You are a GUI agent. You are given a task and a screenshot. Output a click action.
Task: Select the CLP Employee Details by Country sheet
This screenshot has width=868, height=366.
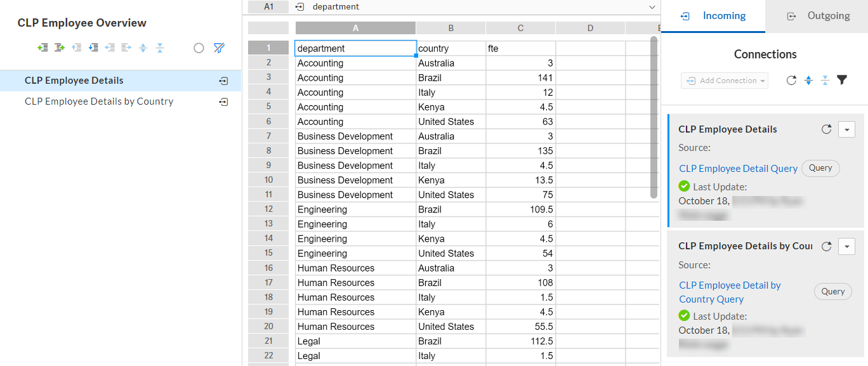click(121, 101)
